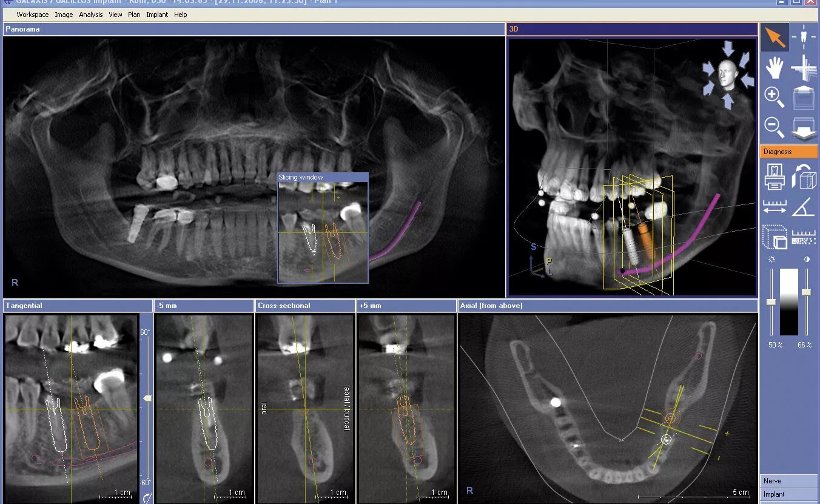The width and height of the screenshot is (820, 504).
Task: Click the 66 % contrast value
Action: click(805, 345)
